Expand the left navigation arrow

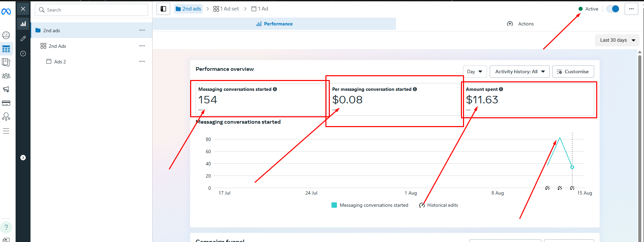pos(23,158)
